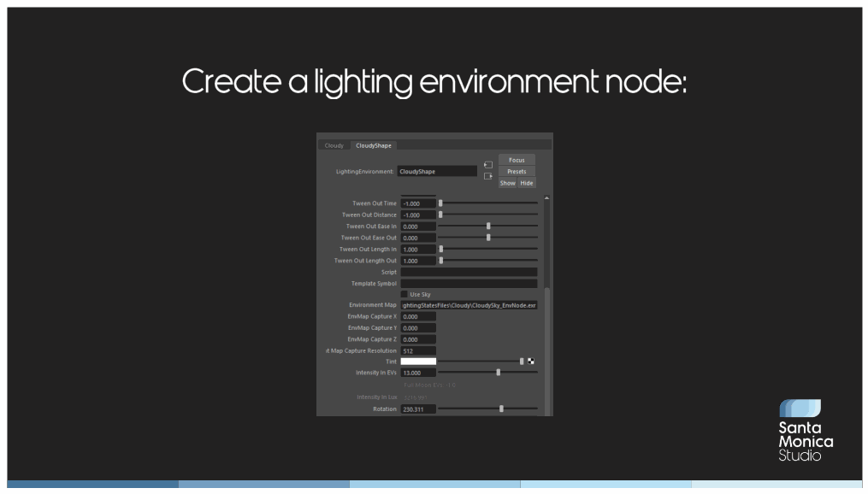Click the Hide button
This screenshot has width=868, height=494.
(527, 183)
